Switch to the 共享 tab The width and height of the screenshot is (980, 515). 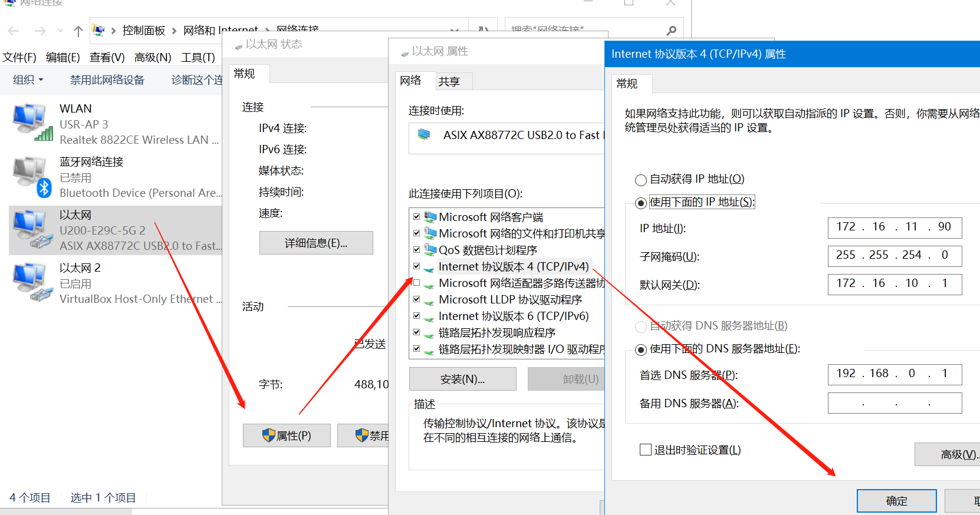point(449,82)
